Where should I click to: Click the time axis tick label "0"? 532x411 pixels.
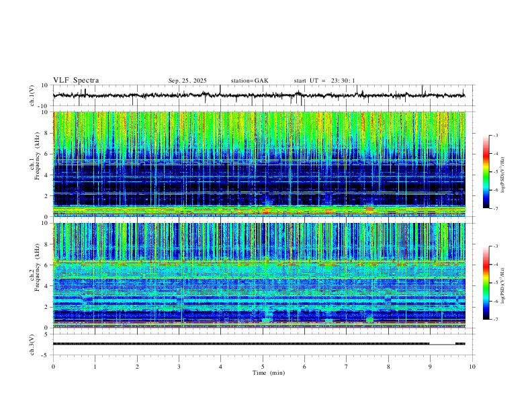point(53,367)
